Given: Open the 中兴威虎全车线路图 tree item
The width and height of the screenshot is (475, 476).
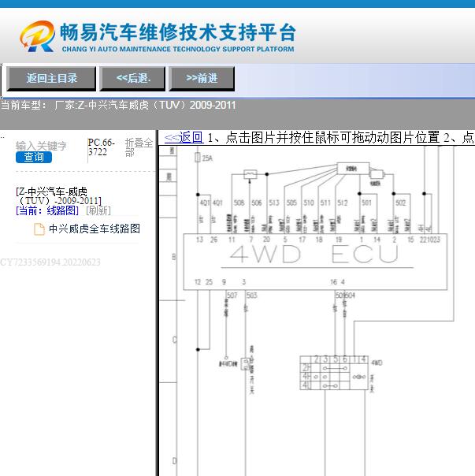Looking at the screenshot, I should (x=95, y=229).
